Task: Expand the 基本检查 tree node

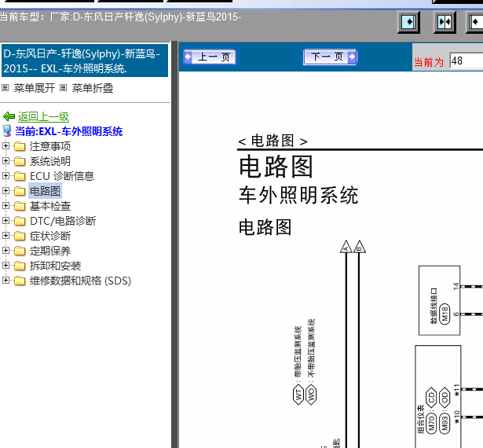Action: click(x=5, y=205)
